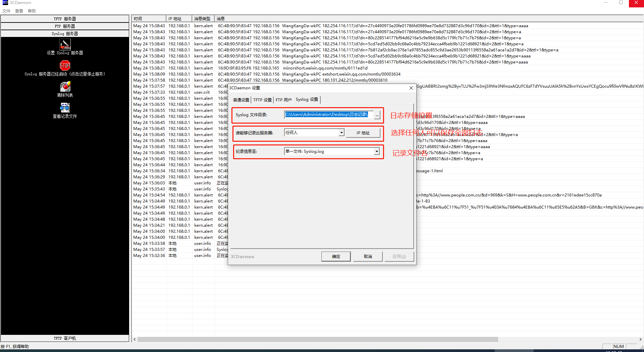Select the log row at May 24 15:36:29
Viewport: 644px width, 352px height.
point(180,177)
